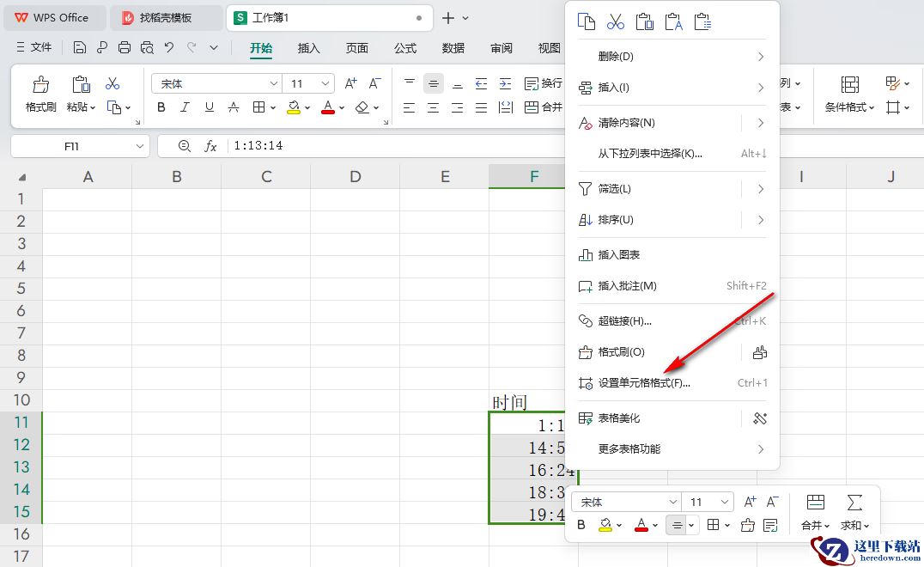The image size is (924, 567).
Task: Expand the Filter submenu arrow
Action: click(x=761, y=189)
